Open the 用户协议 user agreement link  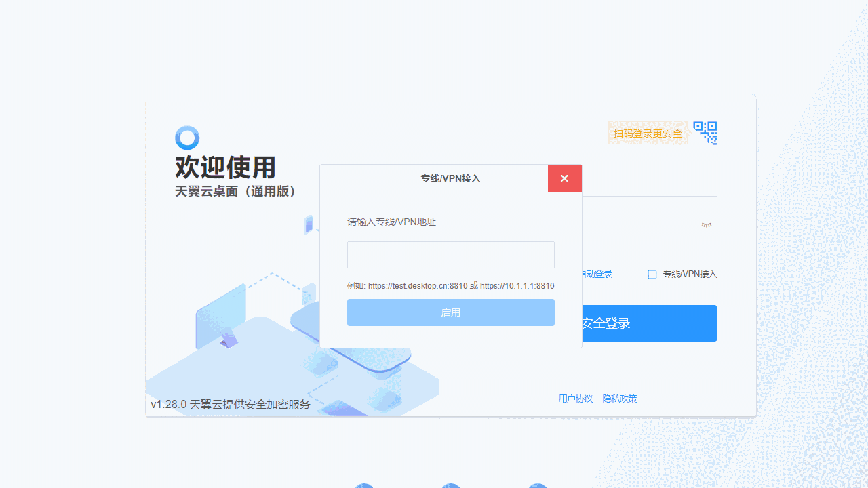coord(575,399)
